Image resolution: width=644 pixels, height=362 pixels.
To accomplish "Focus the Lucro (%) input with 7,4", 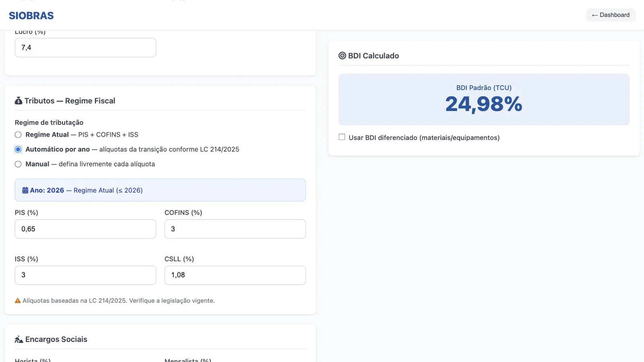I will coord(85,47).
